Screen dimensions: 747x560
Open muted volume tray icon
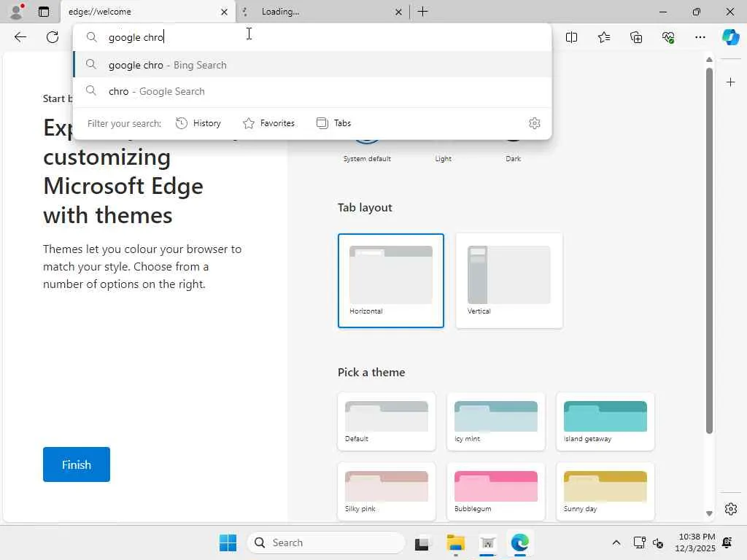(658, 542)
